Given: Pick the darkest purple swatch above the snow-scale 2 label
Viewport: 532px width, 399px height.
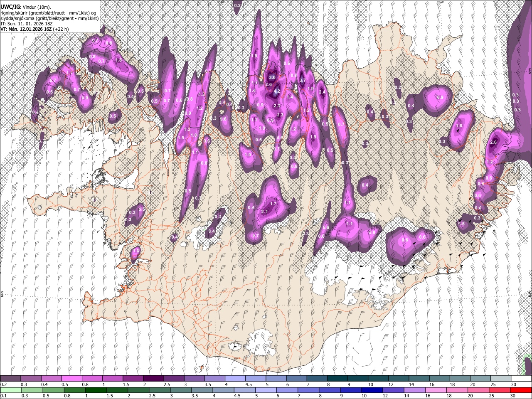Looking at the screenshot, I should click(153, 379).
